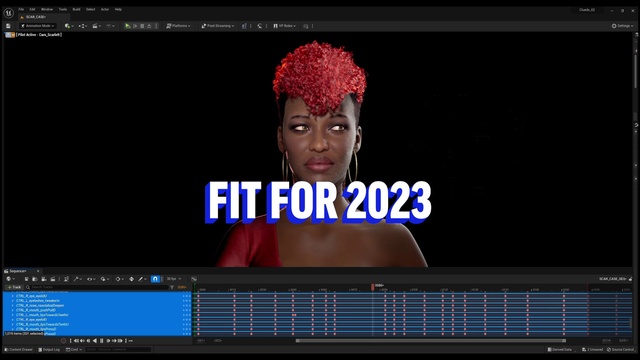Open the Sequencer curve editor icon

tap(194, 279)
